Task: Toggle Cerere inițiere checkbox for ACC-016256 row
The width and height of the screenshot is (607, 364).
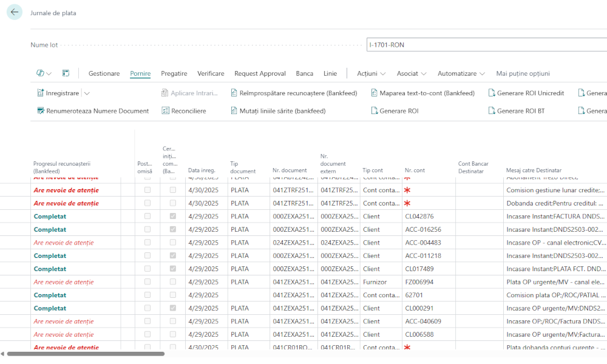Action: (x=172, y=229)
